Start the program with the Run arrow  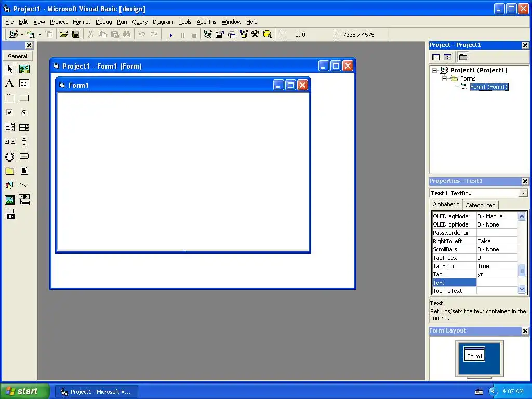pos(171,35)
